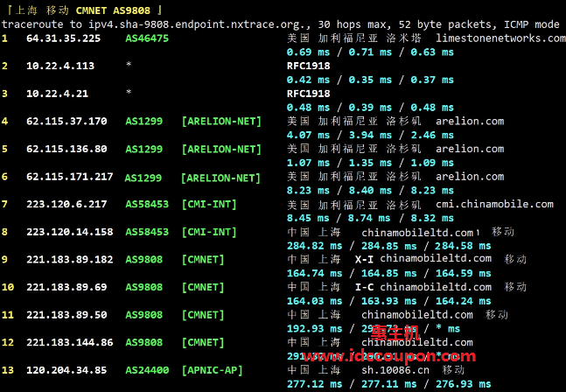Select IP 221.183.144.86 on hop 12
Screen dimensions: 566x392
pyautogui.click(x=70, y=342)
